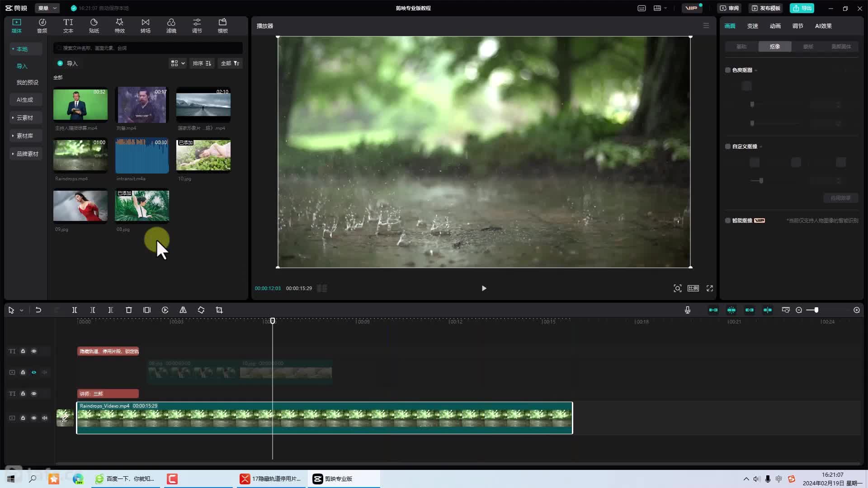The height and width of the screenshot is (488, 868).
Task: Select the Raindrops.mp4 media thumbnail
Action: tap(80, 155)
